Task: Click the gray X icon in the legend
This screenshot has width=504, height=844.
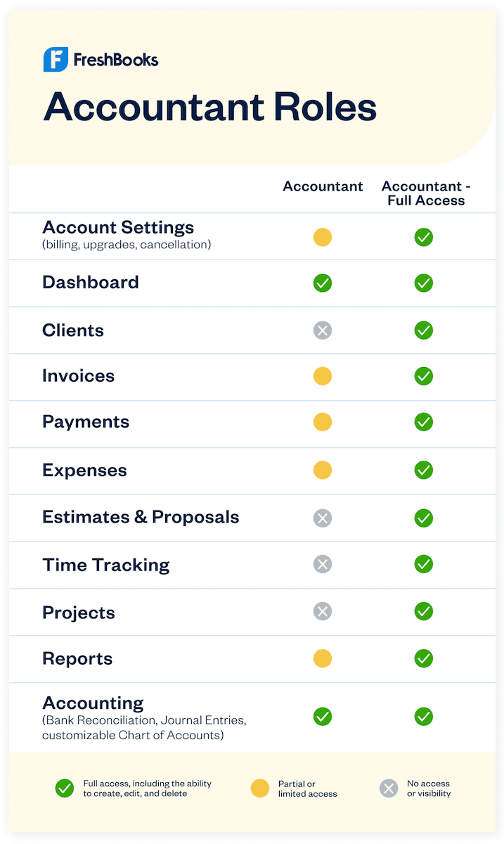Action: (389, 788)
